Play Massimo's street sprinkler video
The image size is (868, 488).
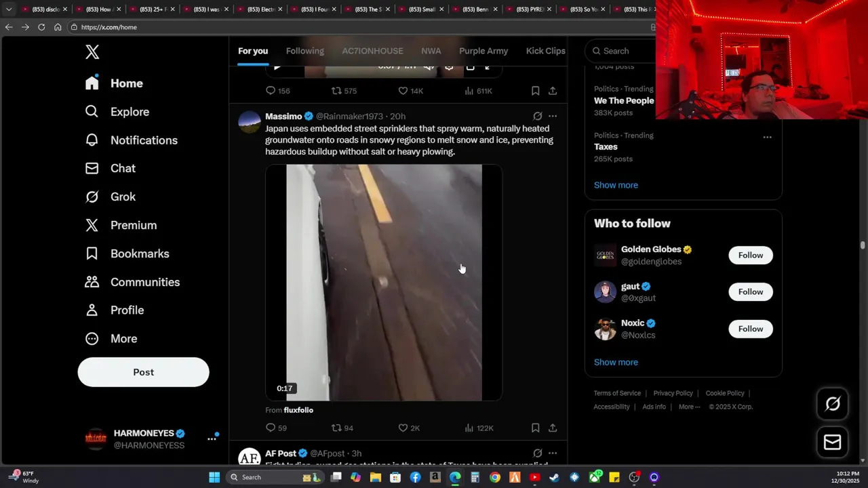[x=384, y=283]
